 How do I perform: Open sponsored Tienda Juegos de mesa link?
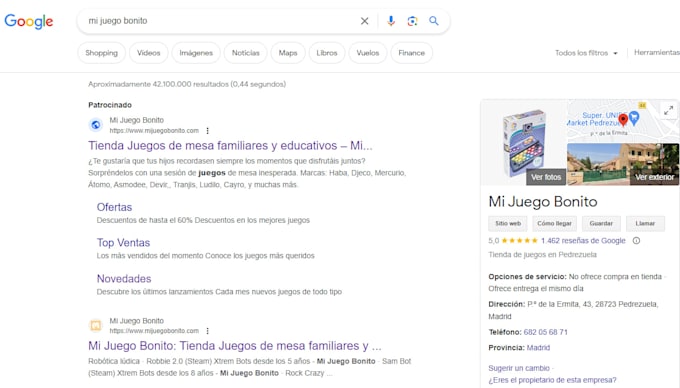coord(230,146)
